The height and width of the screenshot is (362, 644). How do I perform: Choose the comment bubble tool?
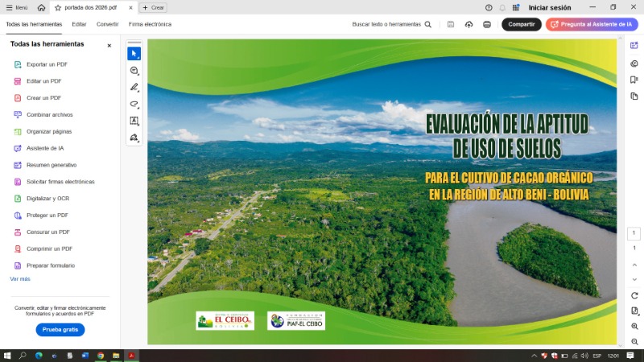[134, 71]
